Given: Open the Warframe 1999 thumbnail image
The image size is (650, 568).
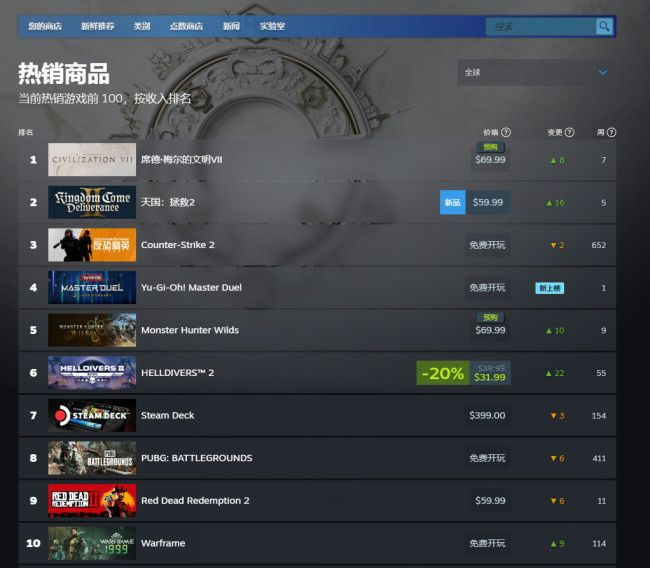Looking at the screenshot, I should (92, 543).
